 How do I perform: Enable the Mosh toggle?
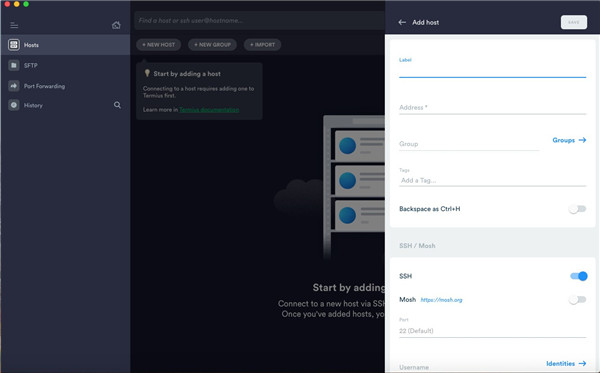577,300
